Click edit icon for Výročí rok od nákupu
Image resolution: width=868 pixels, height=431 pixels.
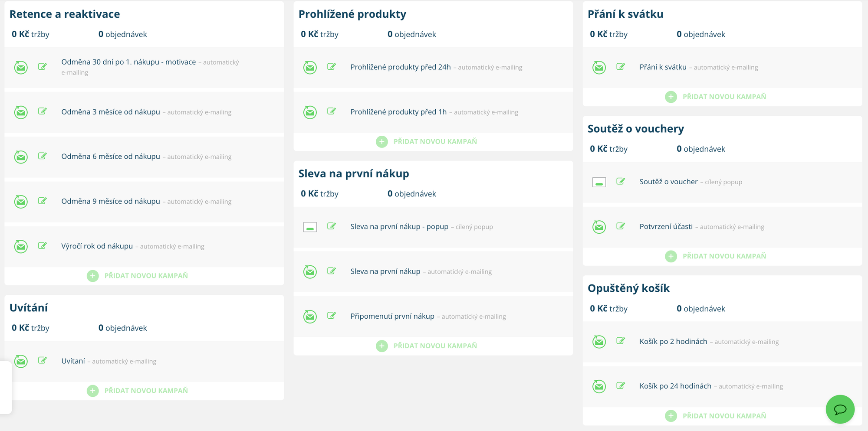pos(43,246)
